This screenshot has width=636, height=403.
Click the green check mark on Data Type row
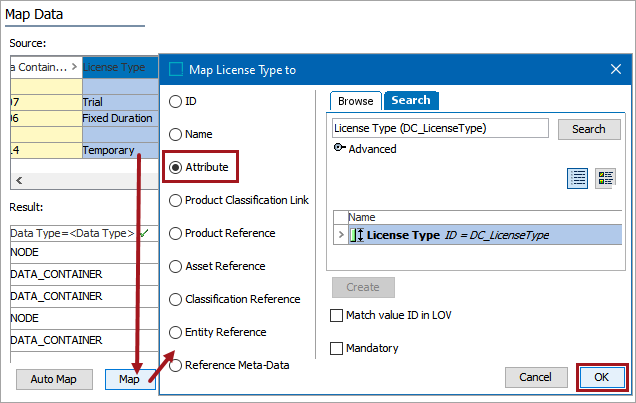[x=144, y=233]
